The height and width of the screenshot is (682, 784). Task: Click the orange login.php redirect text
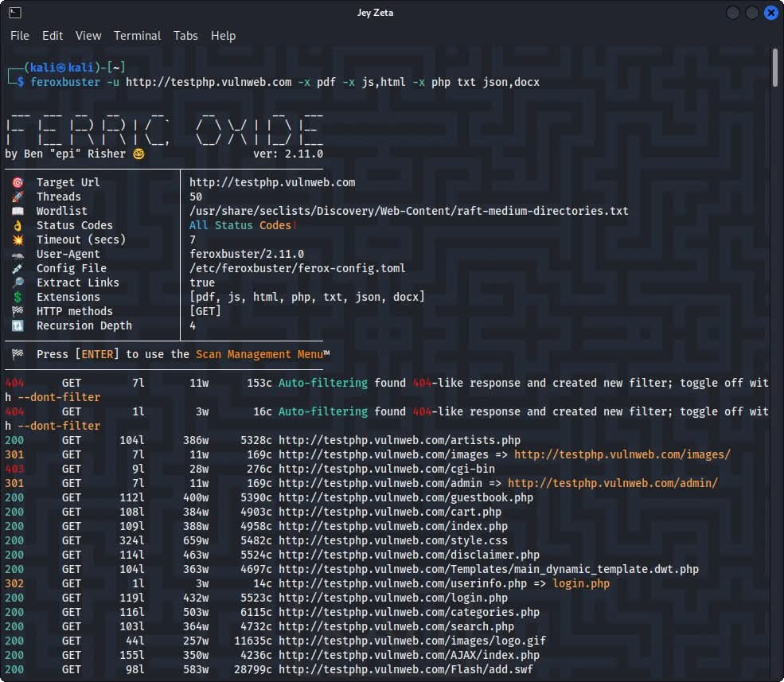[581, 583]
